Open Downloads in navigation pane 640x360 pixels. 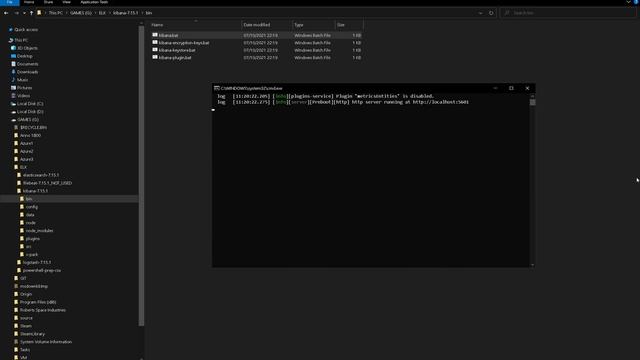(27, 72)
